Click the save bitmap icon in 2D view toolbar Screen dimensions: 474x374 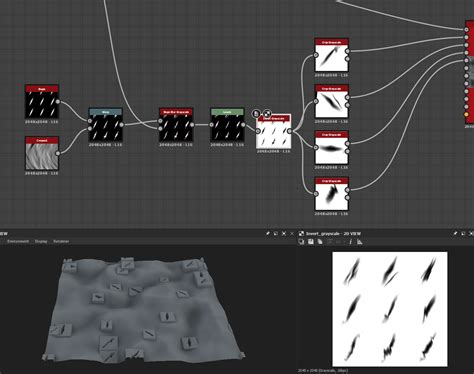[x=311, y=242]
